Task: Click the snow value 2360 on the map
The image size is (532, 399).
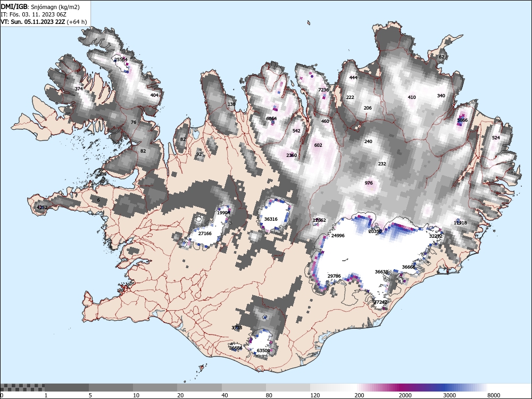Action: 292,155
